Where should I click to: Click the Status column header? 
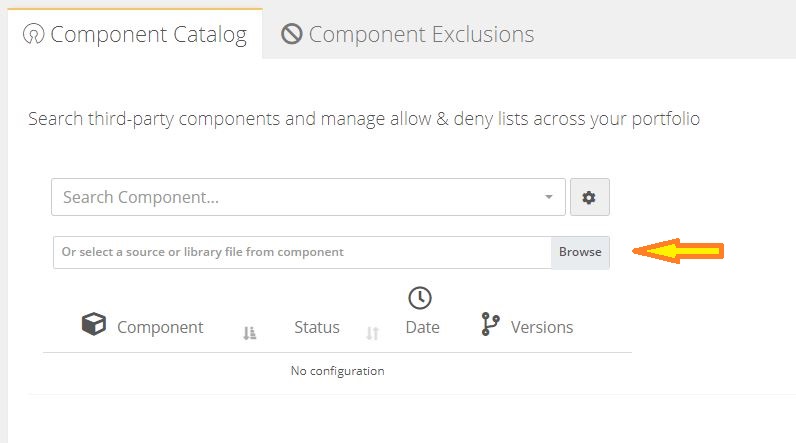click(317, 327)
